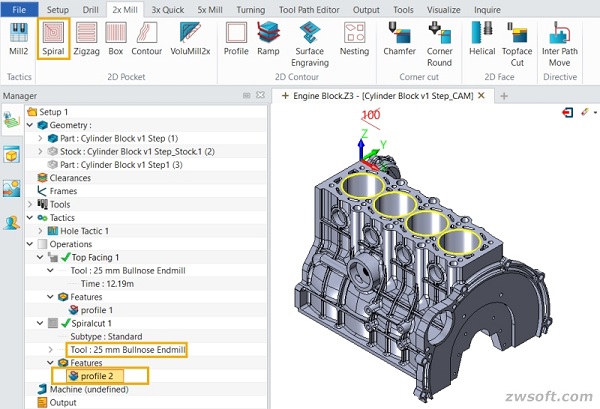Image resolution: width=600 pixels, height=409 pixels.
Task: Select profile 2 feature
Action: click(97, 376)
